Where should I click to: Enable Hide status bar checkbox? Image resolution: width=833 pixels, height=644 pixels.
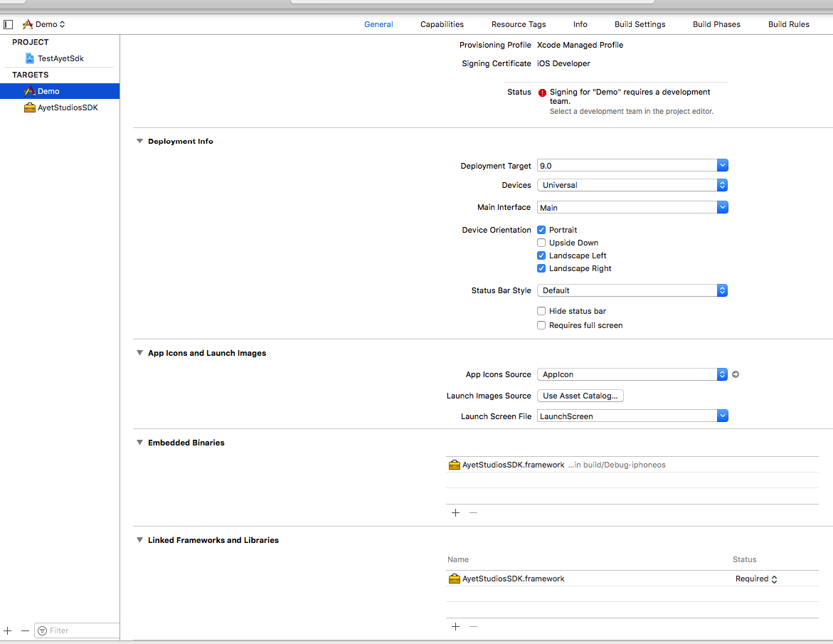point(541,311)
